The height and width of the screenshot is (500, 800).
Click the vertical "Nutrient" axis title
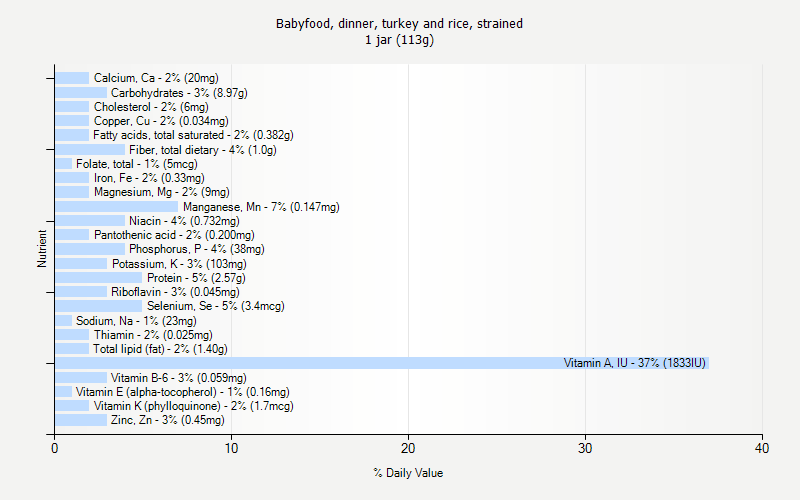tap(42, 248)
